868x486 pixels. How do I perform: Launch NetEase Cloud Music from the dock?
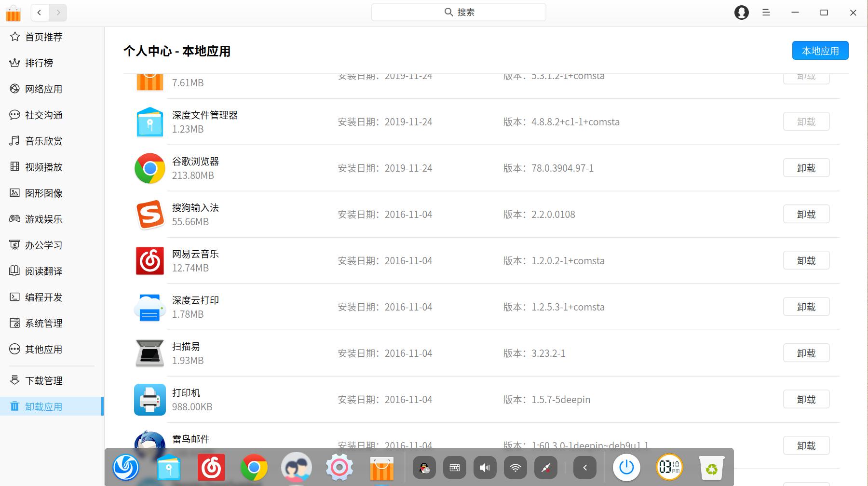point(211,467)
